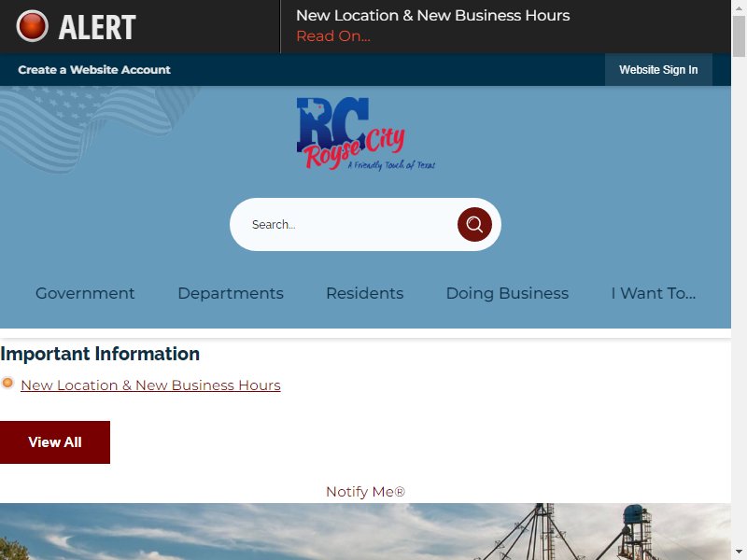Viewport: 747px width, 560px height.
Task: Click orange bullet beside New Location link
Action: 7,383
